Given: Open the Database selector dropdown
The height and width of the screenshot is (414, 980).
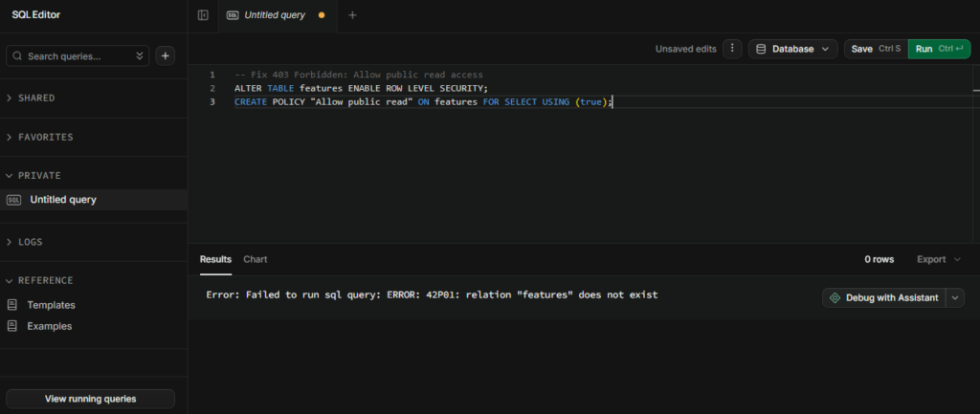Looking at the screenshot, I should (792, 49).
